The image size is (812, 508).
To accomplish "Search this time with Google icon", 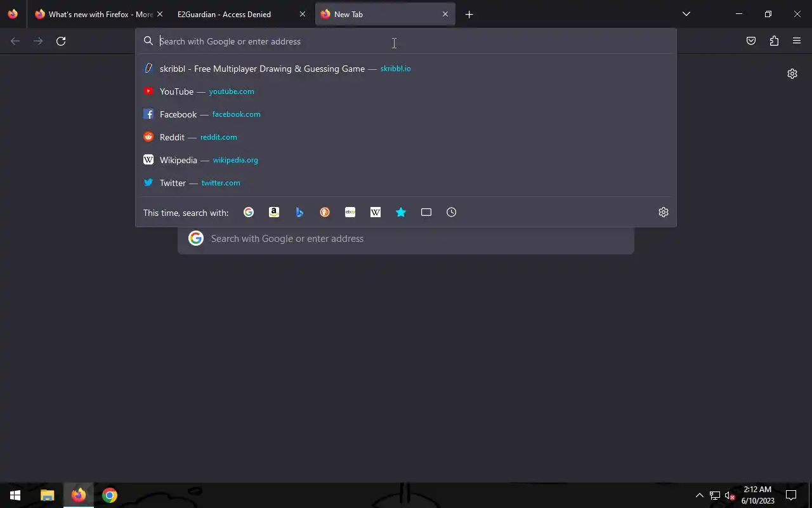I will pyautogui.click(x=249, y=212).
